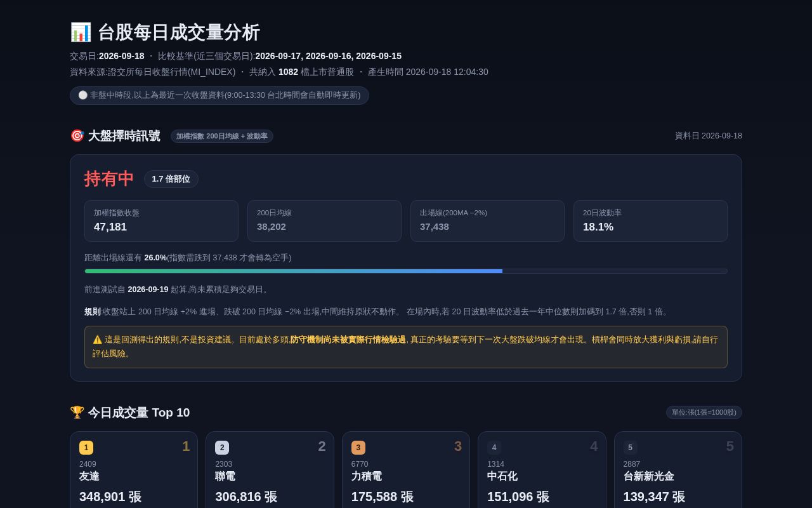Viewport: 812px width, 508px height.
Task: Click stock code 6770 on 力積電 card
Action: [x=360, y=464]
